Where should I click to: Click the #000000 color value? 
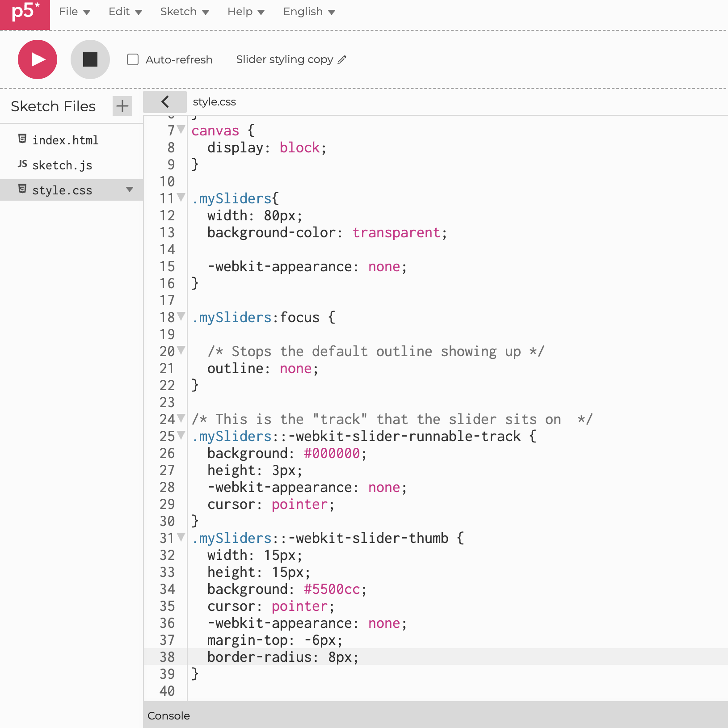click(332, 454)
